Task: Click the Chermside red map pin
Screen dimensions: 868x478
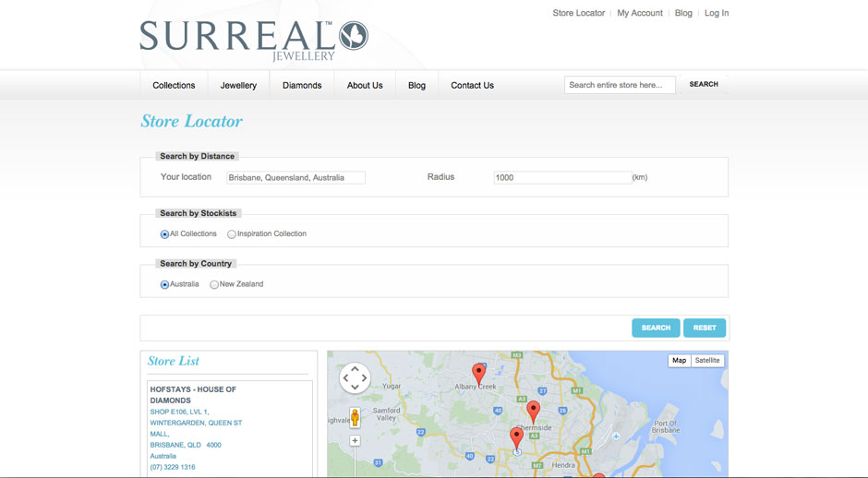Action: pos(533,411)
